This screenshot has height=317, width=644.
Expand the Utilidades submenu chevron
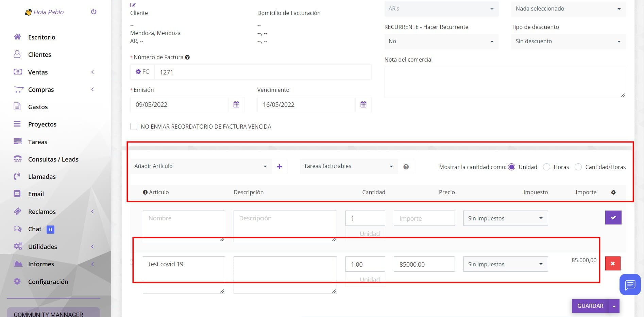[92, 247]
